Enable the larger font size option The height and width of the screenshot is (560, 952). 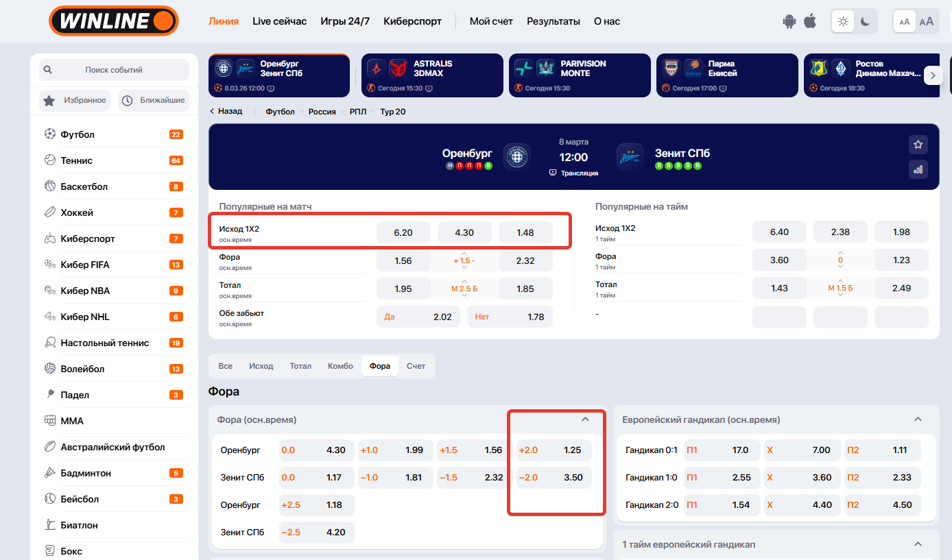click(x=927, y=21)
